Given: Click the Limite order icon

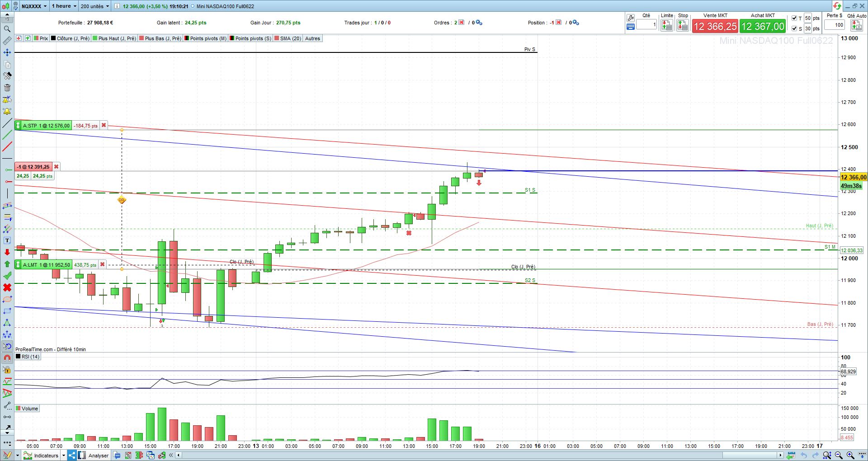Looking at the screenshot, I should (x=666, y=26).
